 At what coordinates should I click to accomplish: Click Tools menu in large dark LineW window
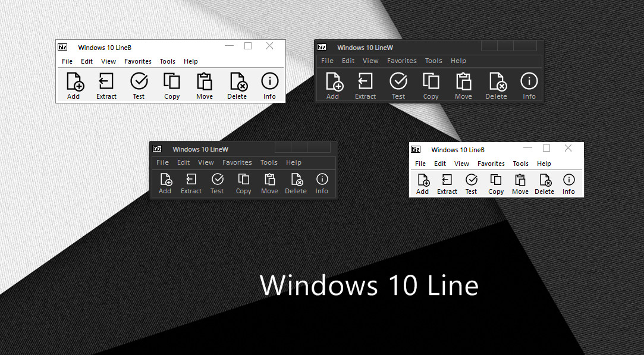[433, 61]
